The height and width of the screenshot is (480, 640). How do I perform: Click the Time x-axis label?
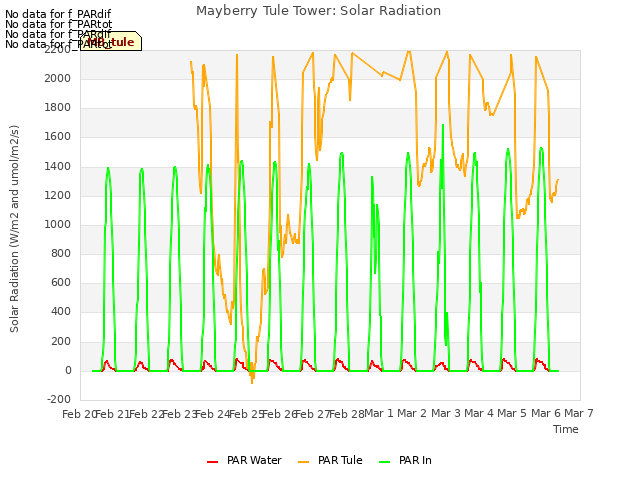click(566, 429)
